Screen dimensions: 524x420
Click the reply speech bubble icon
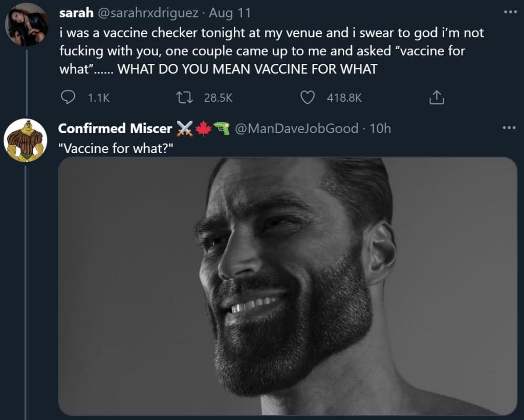pyautogui.click(x=68, y=97)
